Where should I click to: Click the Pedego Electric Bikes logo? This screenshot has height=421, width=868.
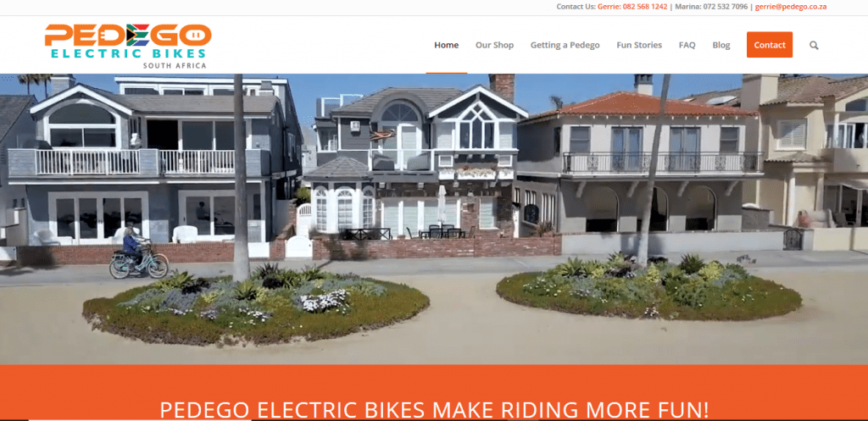[128, 47]
